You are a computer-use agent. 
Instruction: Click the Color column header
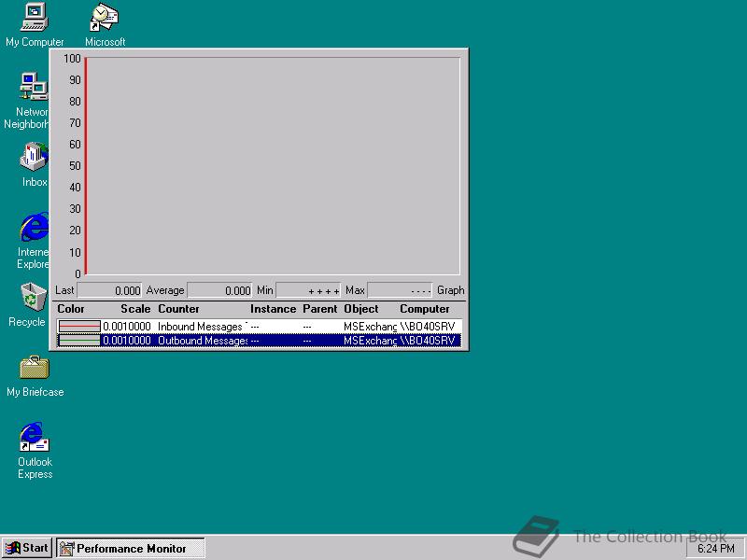click(x=71, y=309)
